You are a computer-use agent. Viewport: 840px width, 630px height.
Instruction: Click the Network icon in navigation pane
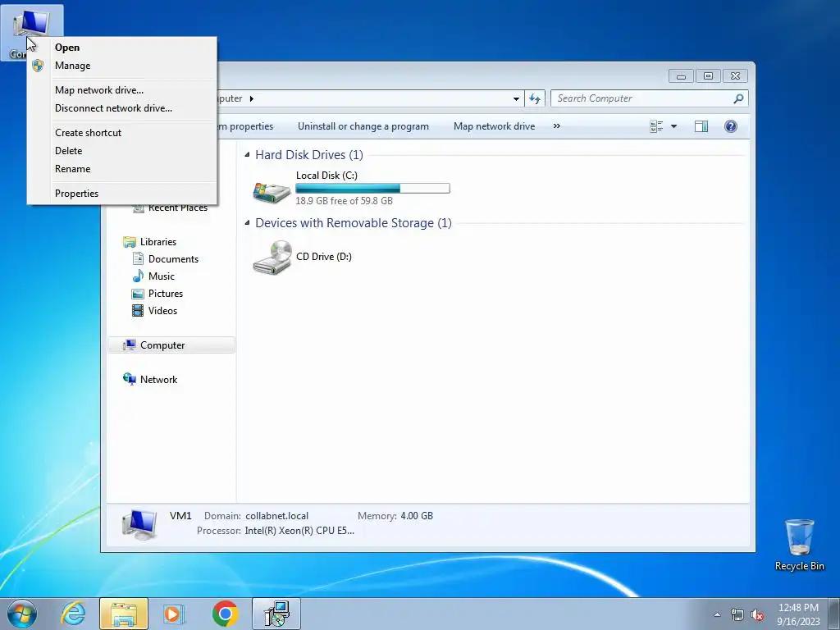coord(129,379)
